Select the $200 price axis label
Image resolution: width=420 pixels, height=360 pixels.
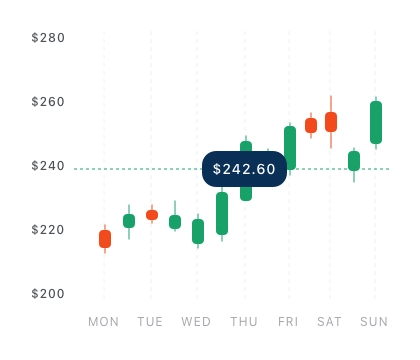coord(48,294)
